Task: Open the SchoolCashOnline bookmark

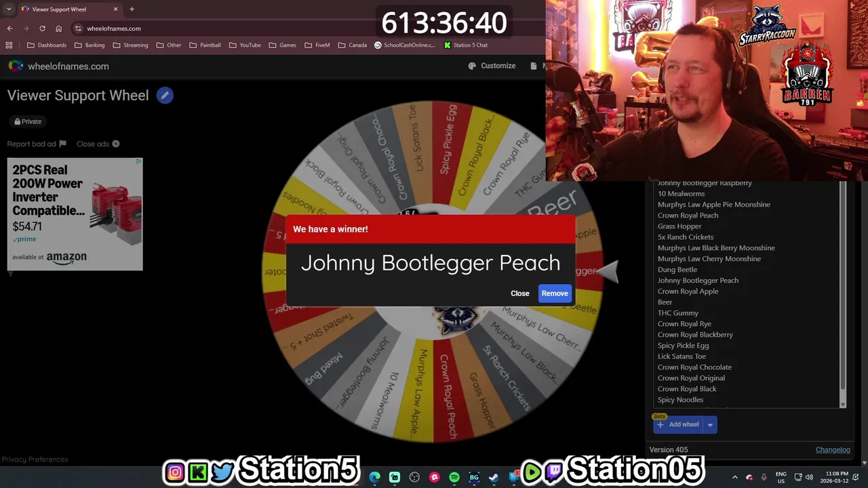Action: (405, 45)
